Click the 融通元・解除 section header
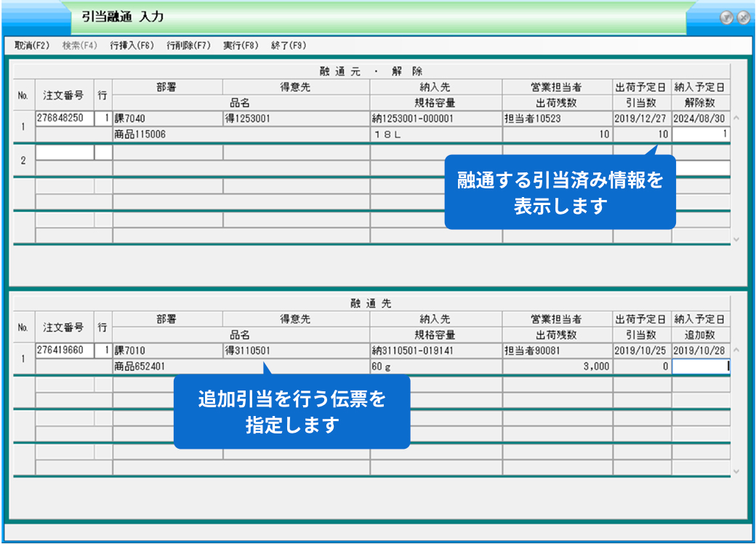Image resolution: width=756 pixels, height=544 pixels. point(371,71)
